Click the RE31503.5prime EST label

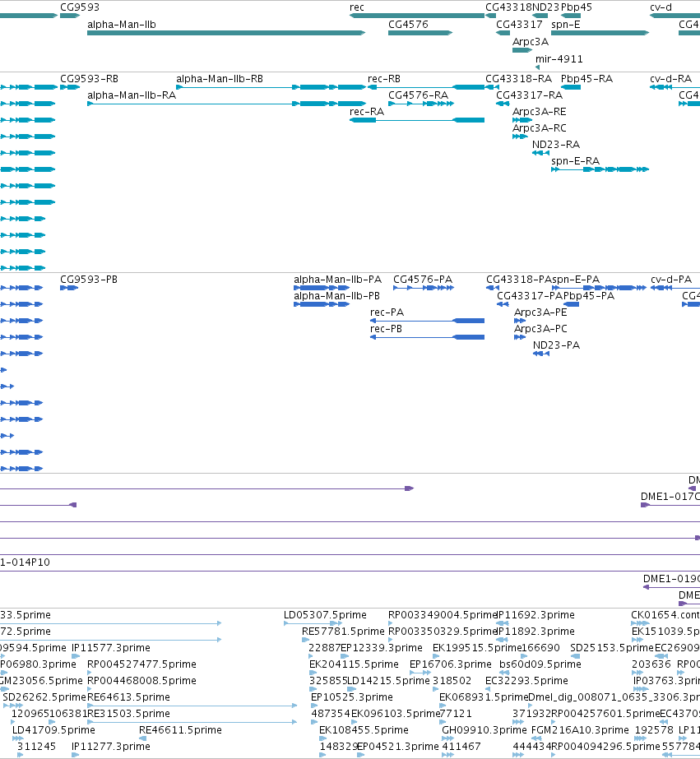tap(128, 714)
